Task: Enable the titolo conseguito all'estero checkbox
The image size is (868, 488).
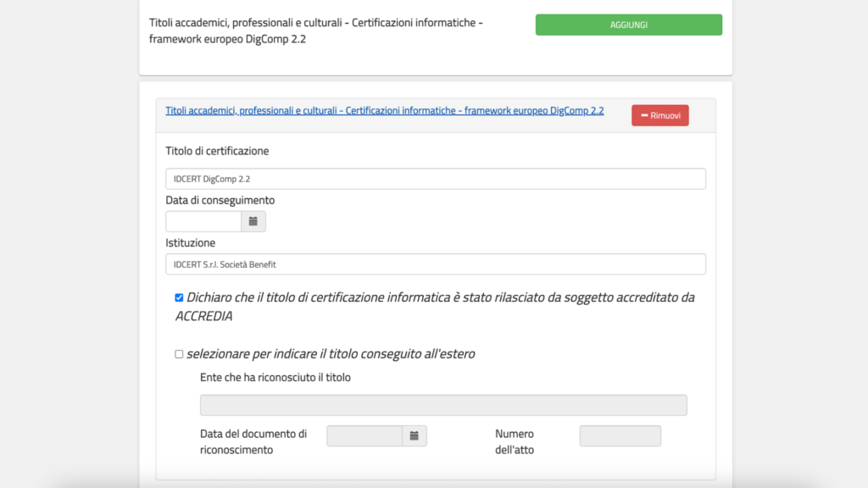Action: pos(179,354)
